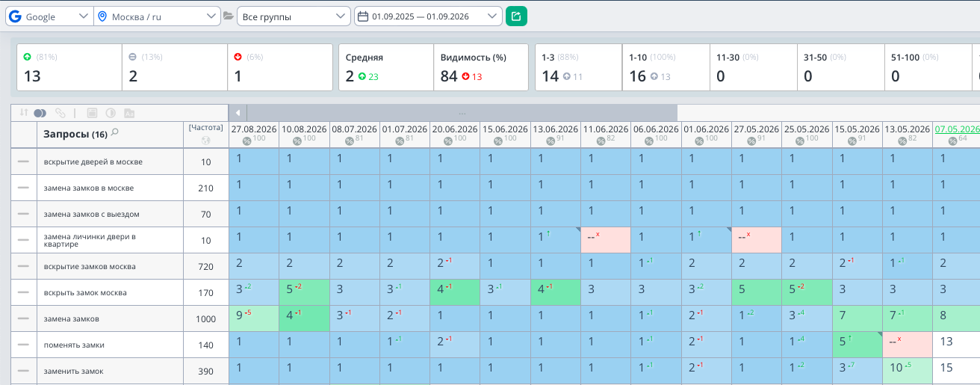Screen dimensions: 980x385
Task: Toggle the contrast half-circle icon
Action: coord(111,113)
